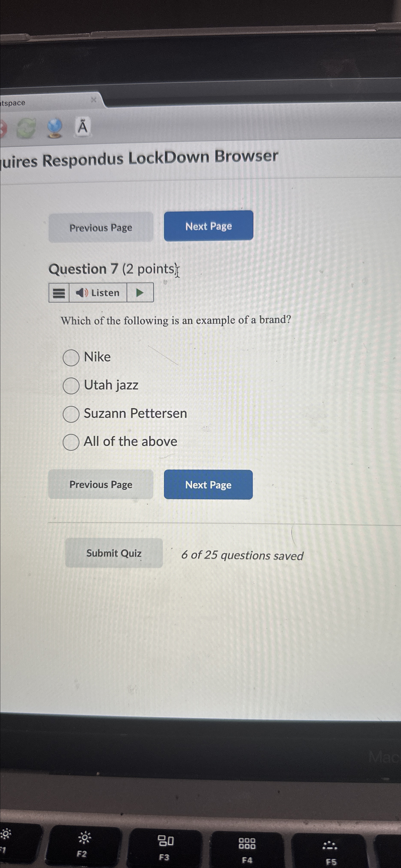Select the Suzann Pettersen answer option
401x868 pixels.
[71, 415]
